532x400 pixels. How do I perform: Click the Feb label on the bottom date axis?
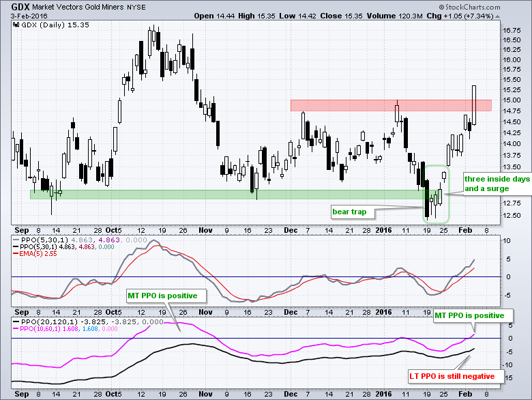click(x=465, y=394)
